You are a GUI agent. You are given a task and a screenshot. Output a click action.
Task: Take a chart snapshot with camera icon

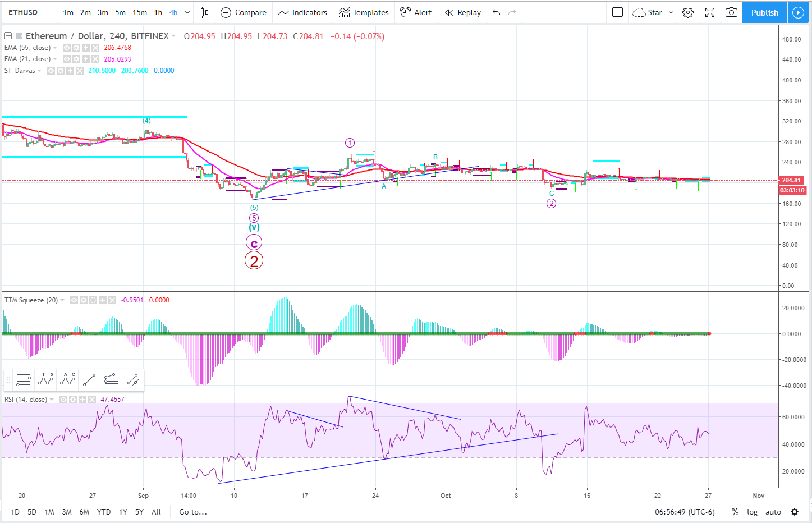[x=731, y=12]
